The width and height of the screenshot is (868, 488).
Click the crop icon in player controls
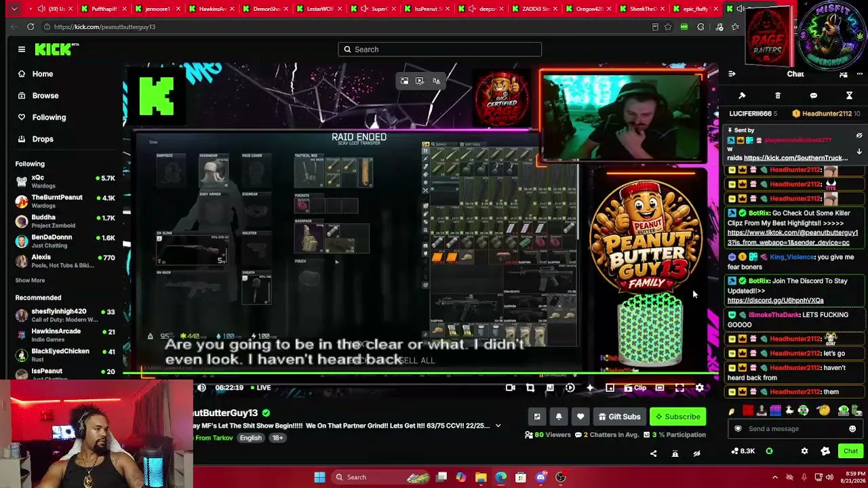pos(530,388)
